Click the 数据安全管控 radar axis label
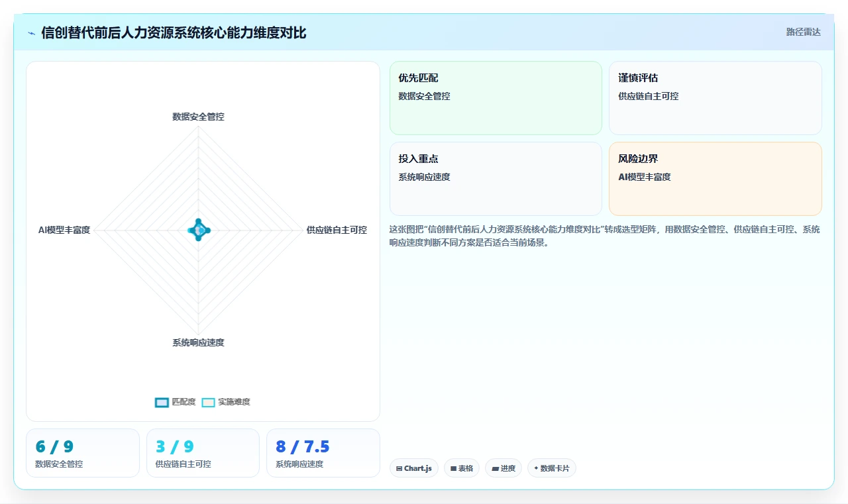This screenshot has height=504, width=848. coord(198,117)
